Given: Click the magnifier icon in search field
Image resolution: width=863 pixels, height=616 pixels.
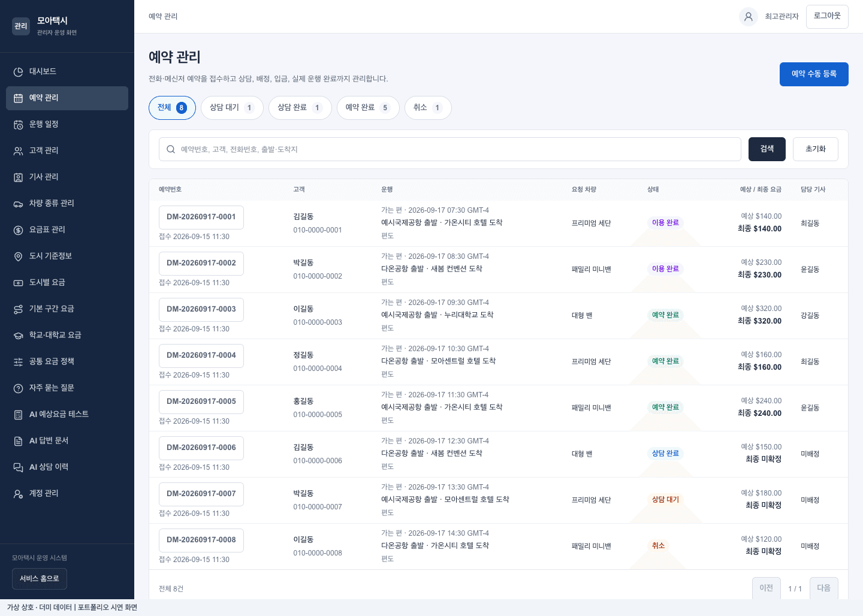Looking at the screenshot, I should [171, 149].
